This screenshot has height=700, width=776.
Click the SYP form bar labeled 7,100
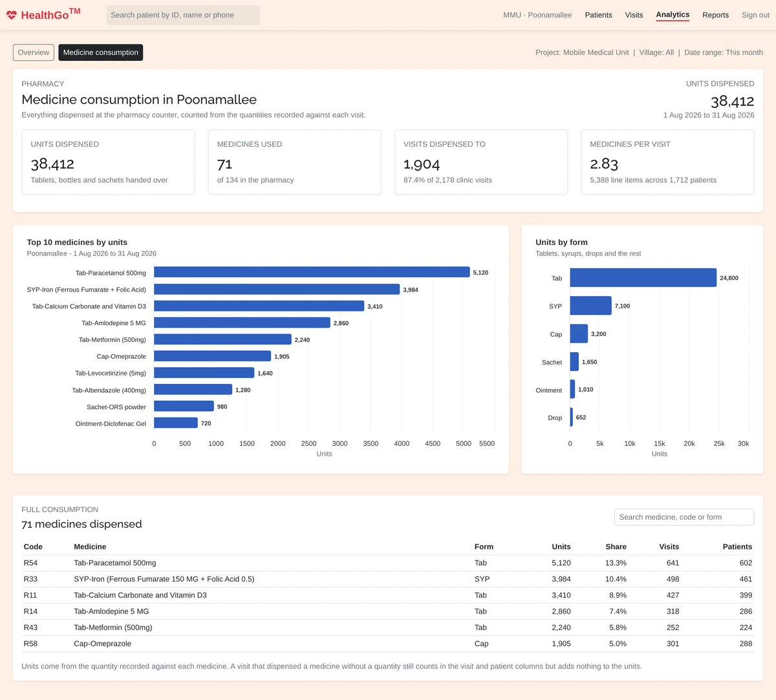tap(590, 306)
